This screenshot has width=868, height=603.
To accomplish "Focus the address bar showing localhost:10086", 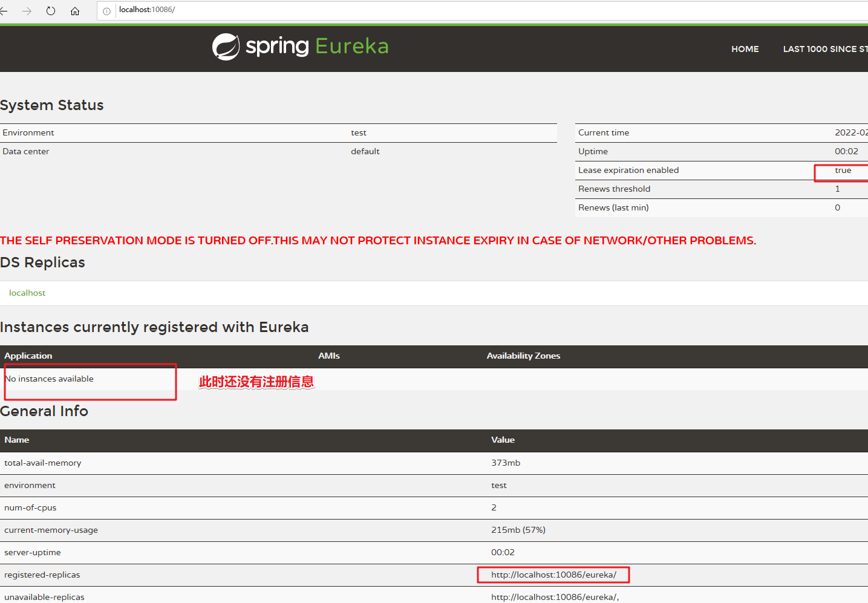I will 484,10.
